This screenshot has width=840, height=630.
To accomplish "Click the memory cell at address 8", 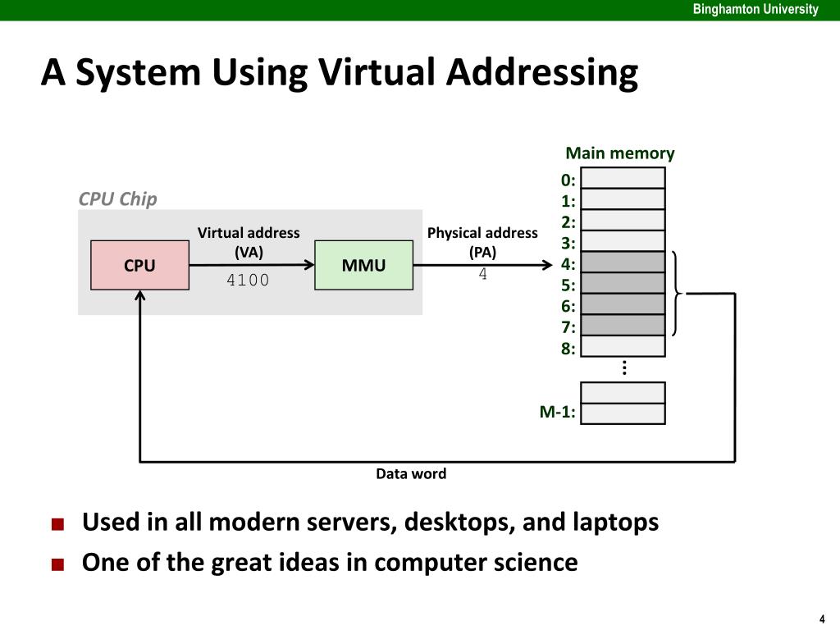I will (x=623, y=345).
